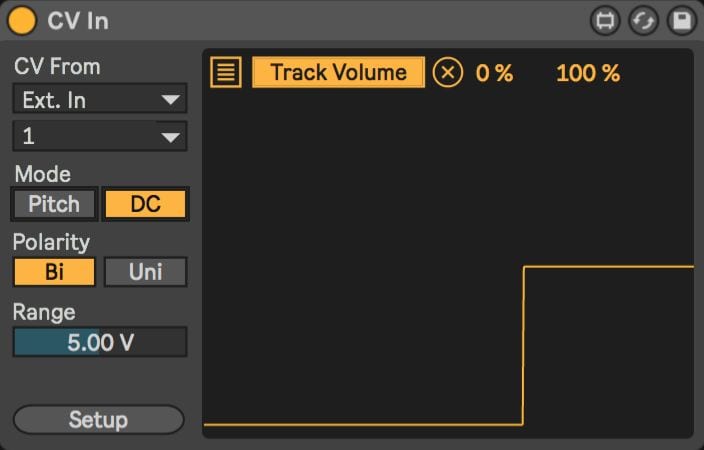Set polarity to Bi

[x=54, y=272]
